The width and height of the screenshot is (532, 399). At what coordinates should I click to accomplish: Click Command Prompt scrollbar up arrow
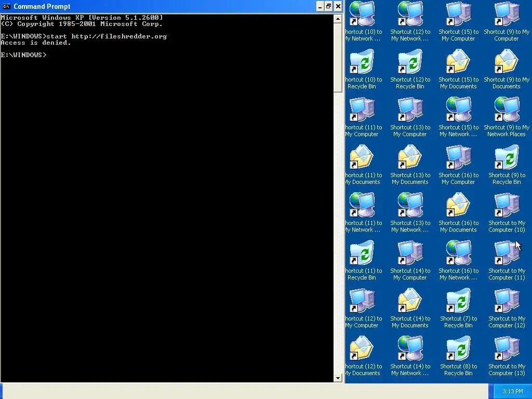(x=338, y=19)
